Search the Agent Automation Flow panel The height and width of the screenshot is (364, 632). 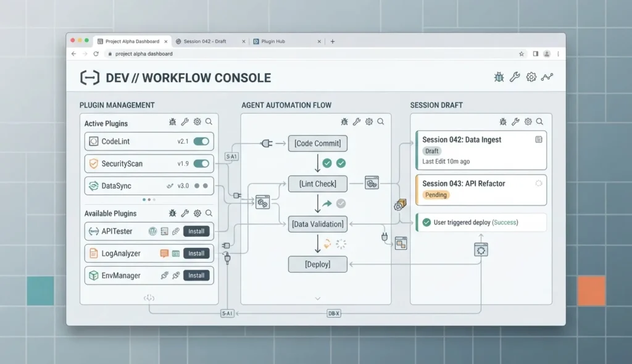coord(380,122)
